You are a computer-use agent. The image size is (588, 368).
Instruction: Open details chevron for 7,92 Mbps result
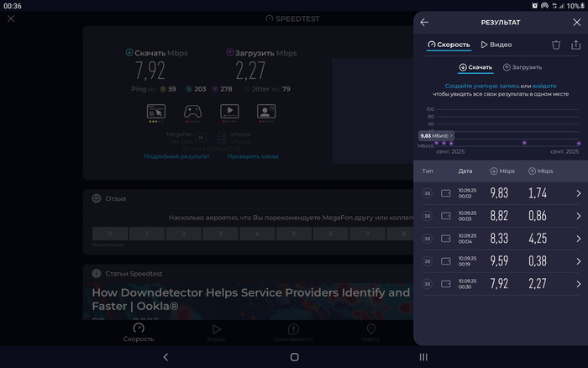pos(578,284)
